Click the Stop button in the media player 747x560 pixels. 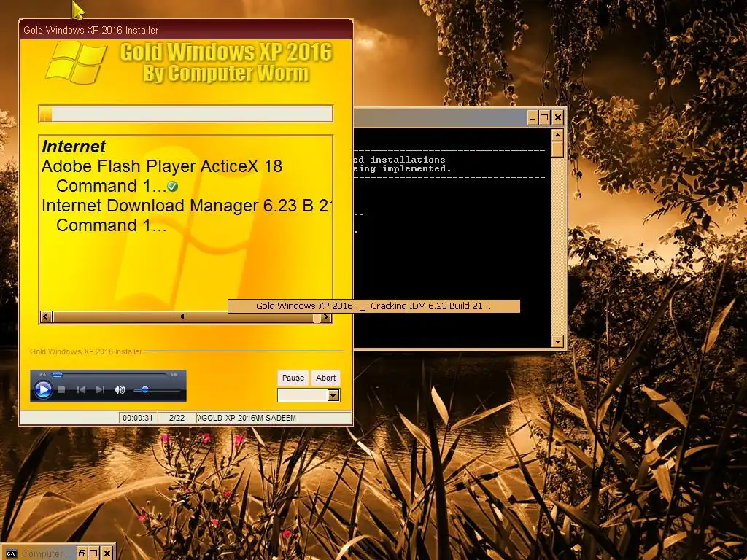(61, 390)
